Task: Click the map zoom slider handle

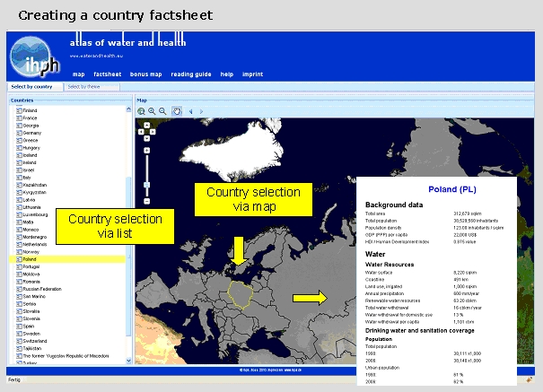Action: pos(146,186)
